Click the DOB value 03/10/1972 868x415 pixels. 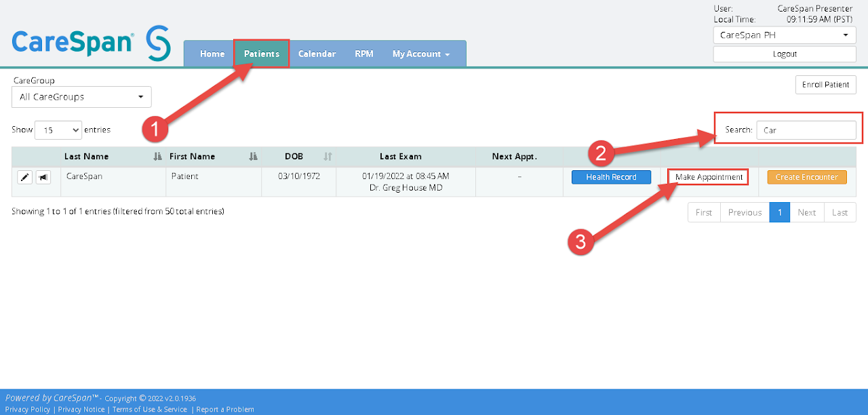tap(298, 176)
